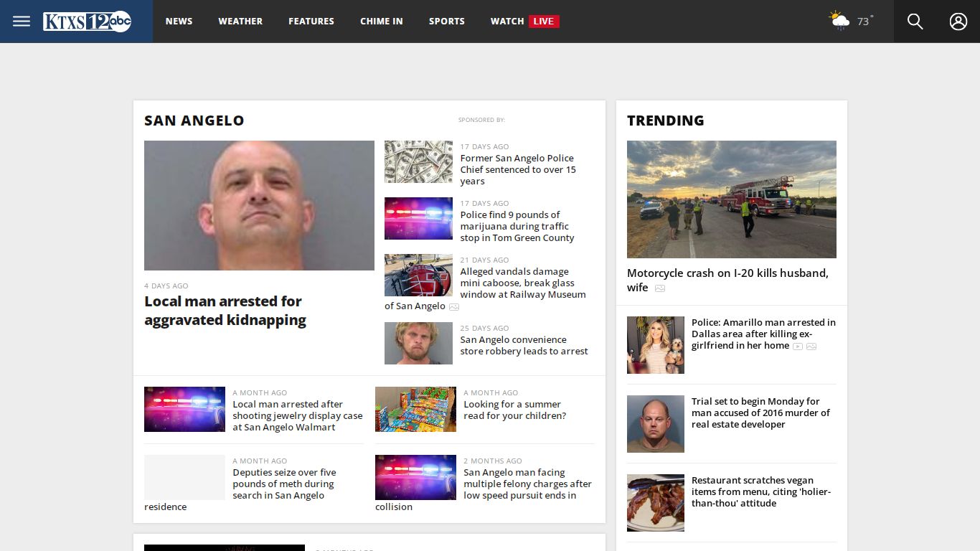
Task: Click the '4 DAYS AGO' timestamp
Action: click(166, 286)
